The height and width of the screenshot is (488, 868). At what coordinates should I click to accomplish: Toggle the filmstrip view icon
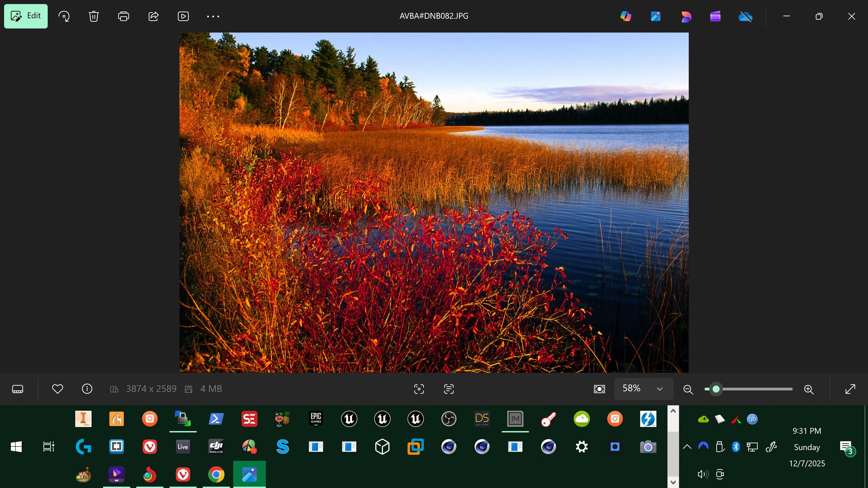pyautogui.click(x=18, y=389)
